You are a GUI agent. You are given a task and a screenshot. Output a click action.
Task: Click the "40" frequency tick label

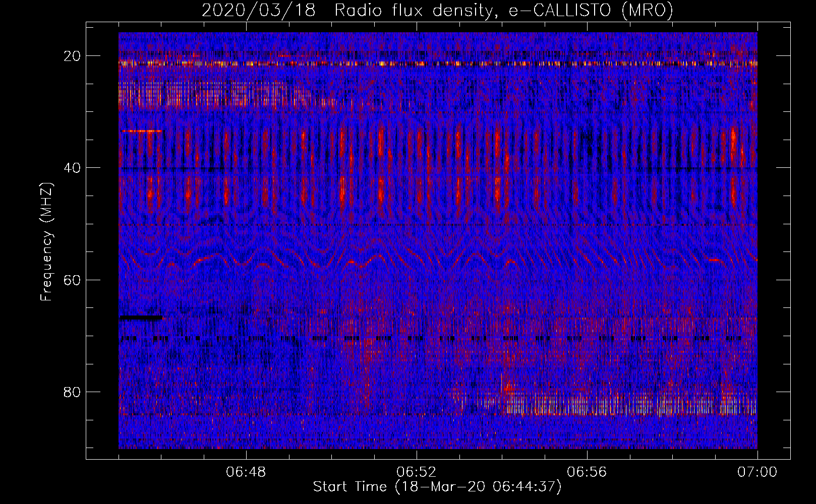click(73, 168)
